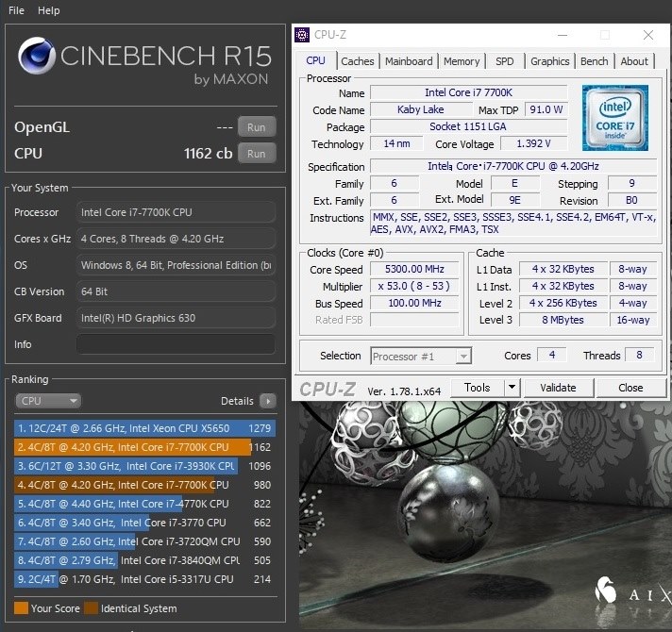
Task: Click the Cores x GHz field
Action: (x=176, y=239)
